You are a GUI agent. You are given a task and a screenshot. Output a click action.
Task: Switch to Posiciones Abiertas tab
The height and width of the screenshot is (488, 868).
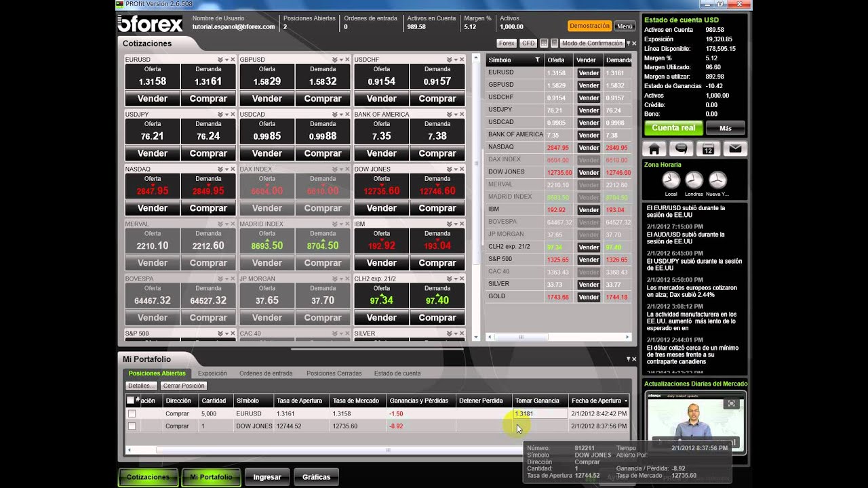[157, 373]
